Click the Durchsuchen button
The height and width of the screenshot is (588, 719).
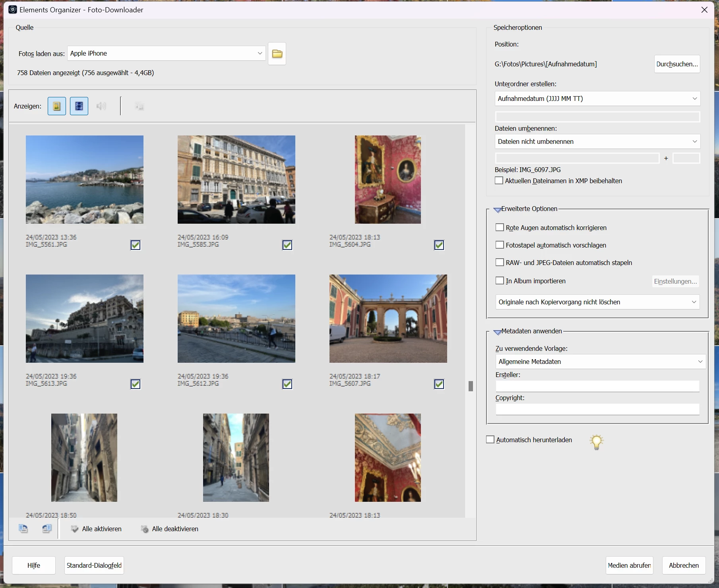point(677,64)
